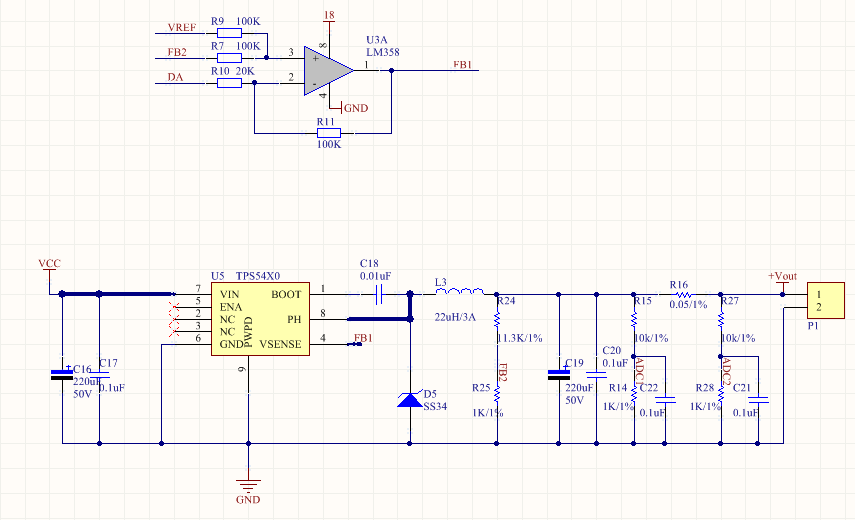Select electrolytic capacitor C19 symbol
This screenshot has height=520, width=855.
tap(559, 374)
